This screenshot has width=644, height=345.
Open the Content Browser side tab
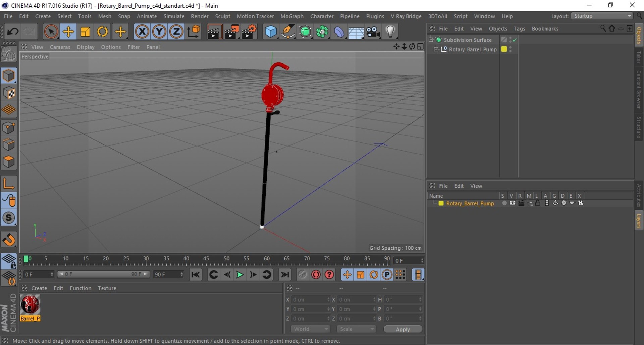point(639,89)
